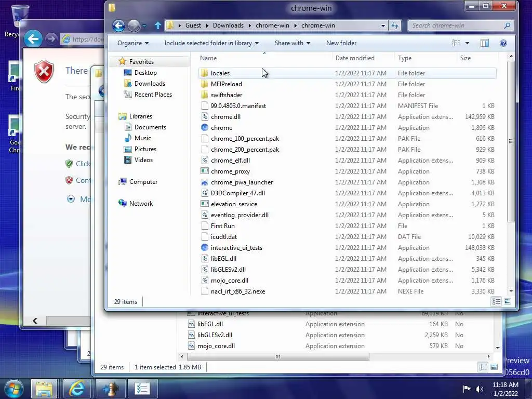Viewport: 532px width, 399px height.
Task: Click the Back arrow in chrome-win Explorer
Action: point(118,25)
